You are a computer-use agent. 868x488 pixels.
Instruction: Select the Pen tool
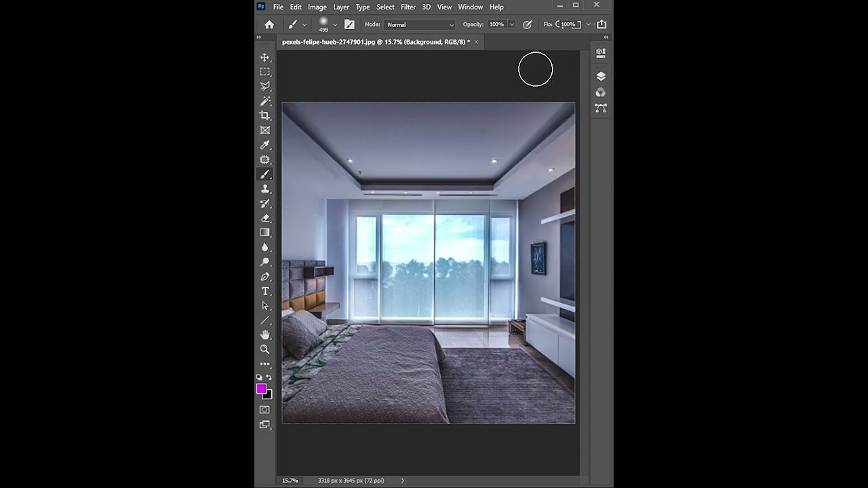pyautogui.click(x=265, y=277)
